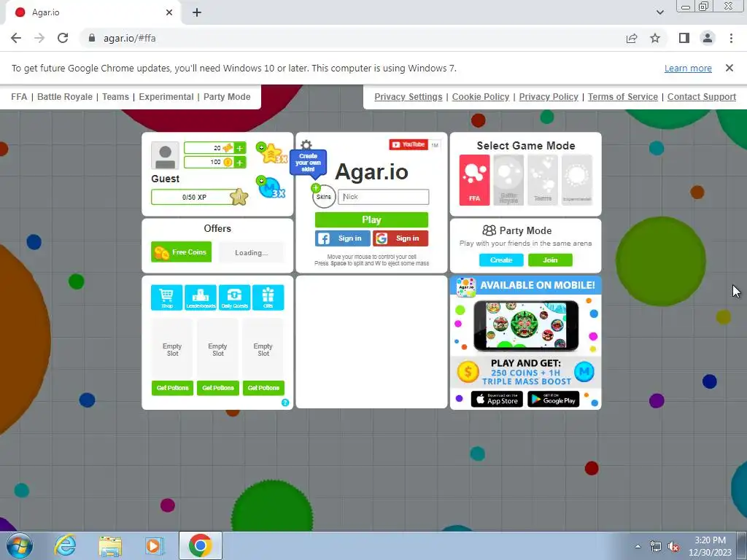This screenshot has height=560, width=747.
Task: Click the 0/50 XP progress bar
Action: click(x=194, y=197)
